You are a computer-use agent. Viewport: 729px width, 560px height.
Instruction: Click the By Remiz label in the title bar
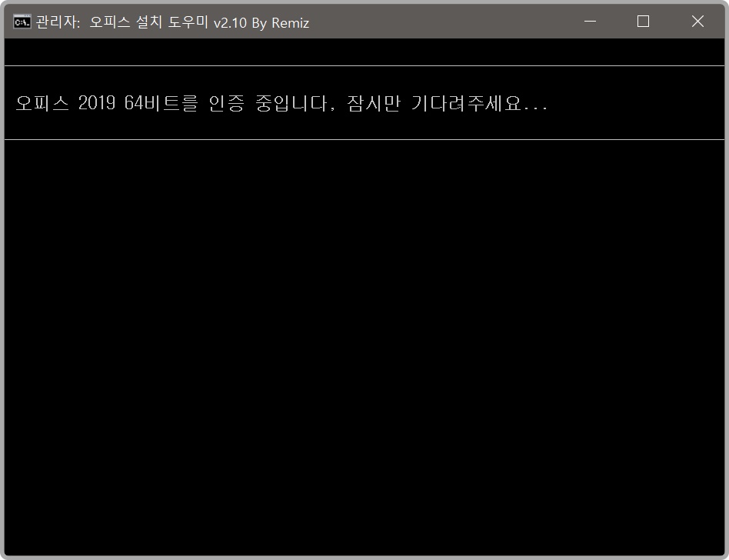point(281,23)
